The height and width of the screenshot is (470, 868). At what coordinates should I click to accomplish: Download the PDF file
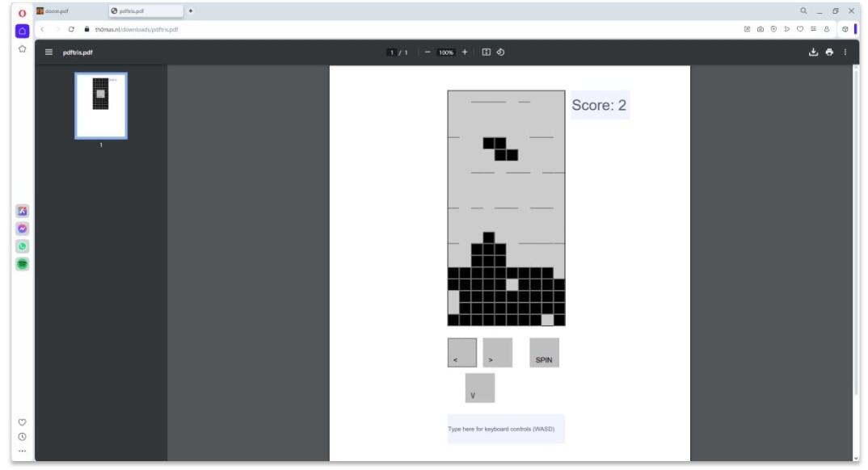[813, 52]
